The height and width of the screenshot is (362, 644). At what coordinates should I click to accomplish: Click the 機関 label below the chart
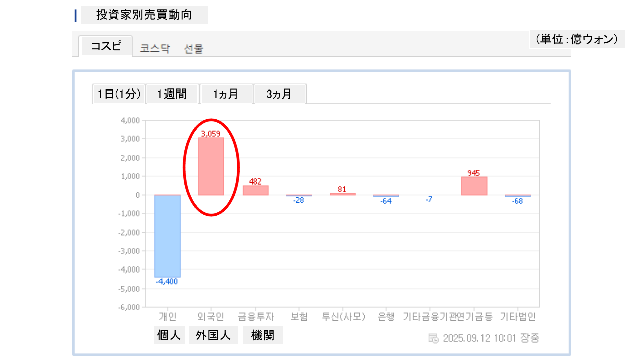(263, 336)
